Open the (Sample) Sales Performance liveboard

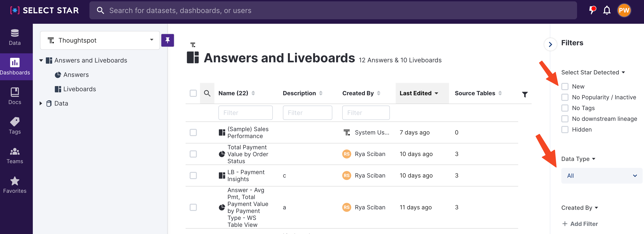(x=247, y=132)
